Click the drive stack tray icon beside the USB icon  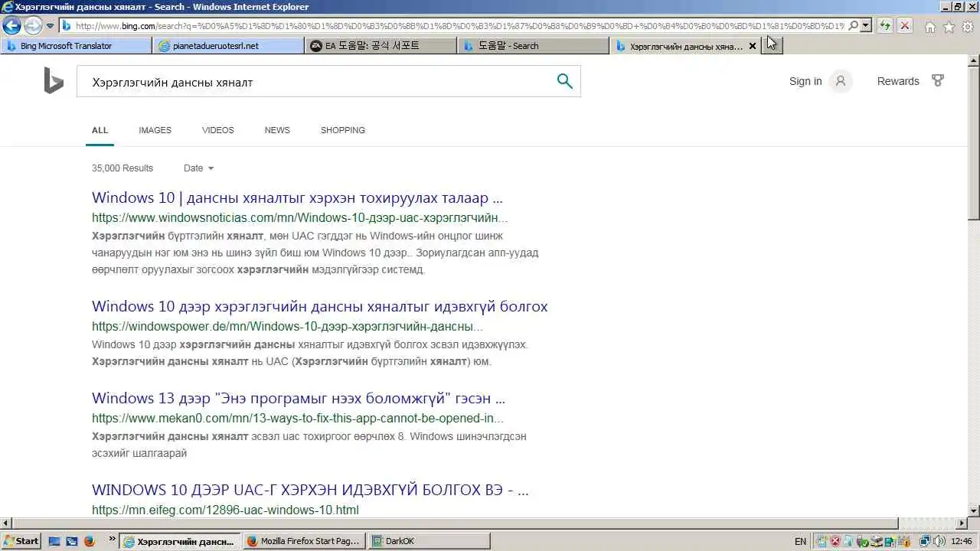[x=877, y=542]
